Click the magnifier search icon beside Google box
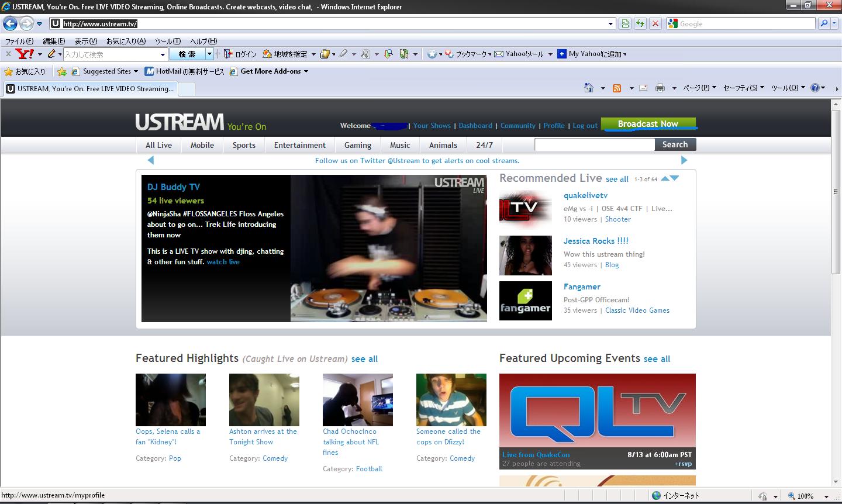Viewport: 842px width, 504px height. [823, 24]
